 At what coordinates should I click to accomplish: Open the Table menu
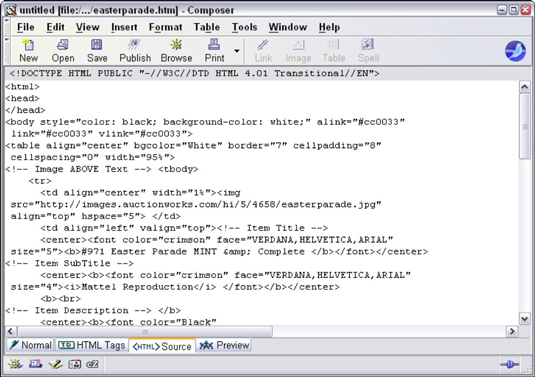[207, 27]
